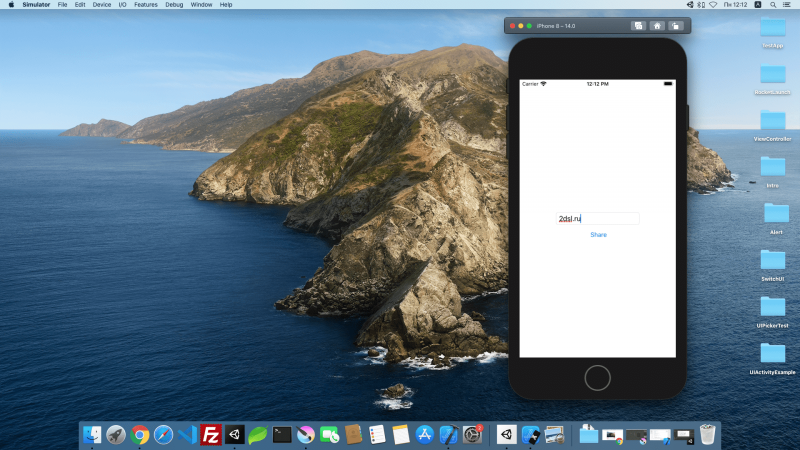Open the Trash from the Dock
Viewport: 800px width, 450px height.
pos(707,435)
